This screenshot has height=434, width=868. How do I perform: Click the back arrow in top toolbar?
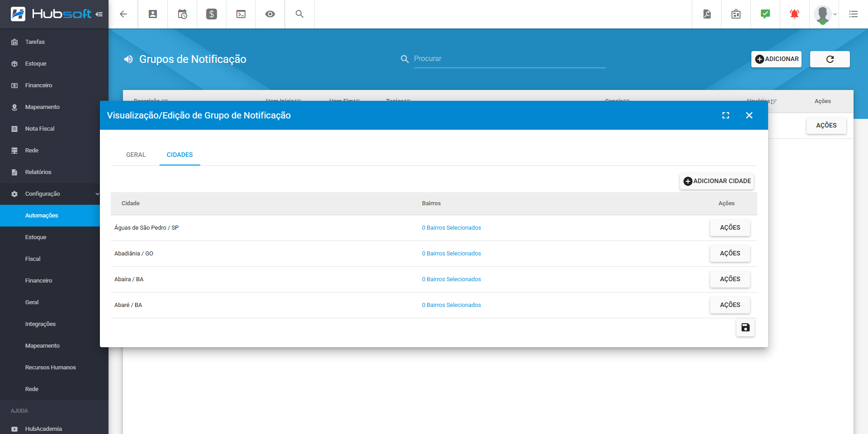click(x=123, y=14)
